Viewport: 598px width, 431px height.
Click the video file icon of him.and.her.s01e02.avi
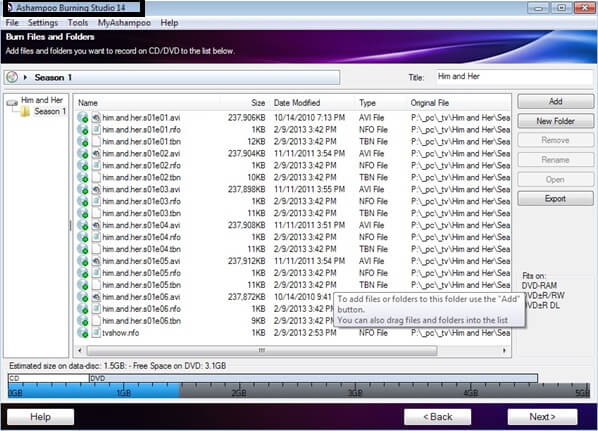point(96,153)
